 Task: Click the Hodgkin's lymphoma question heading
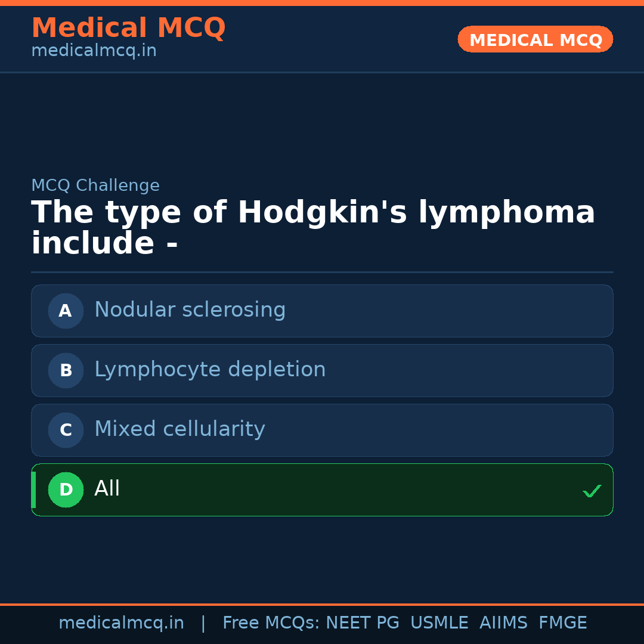(x=313, y=228)
